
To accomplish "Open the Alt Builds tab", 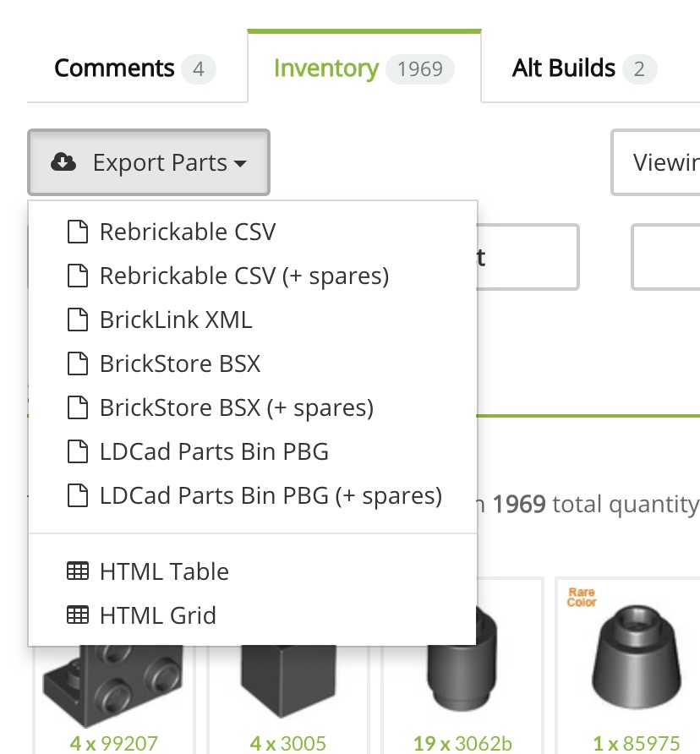I will (x=564, y=68).
